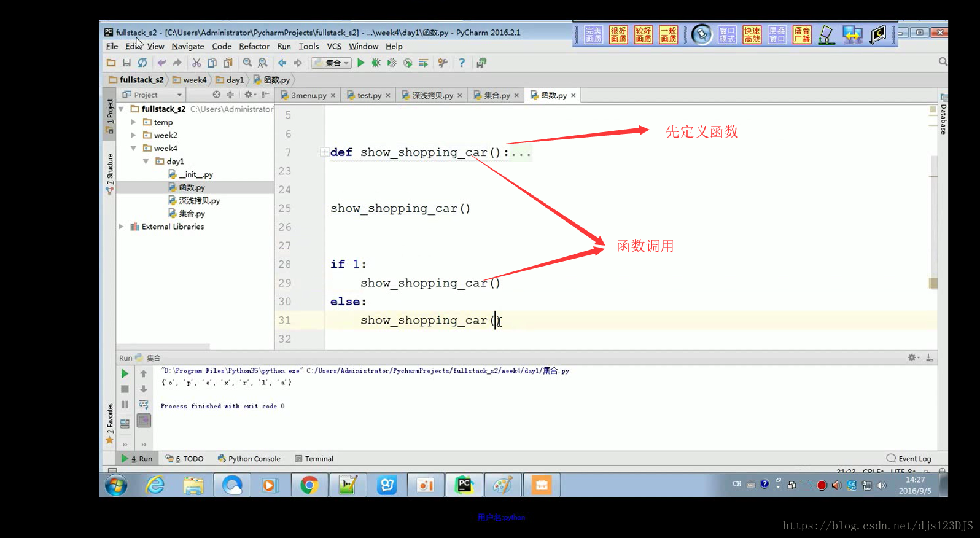980x538 pixels.
Task: Toggle Scroll to End in Run panel
Action: (x=144, y=421)
